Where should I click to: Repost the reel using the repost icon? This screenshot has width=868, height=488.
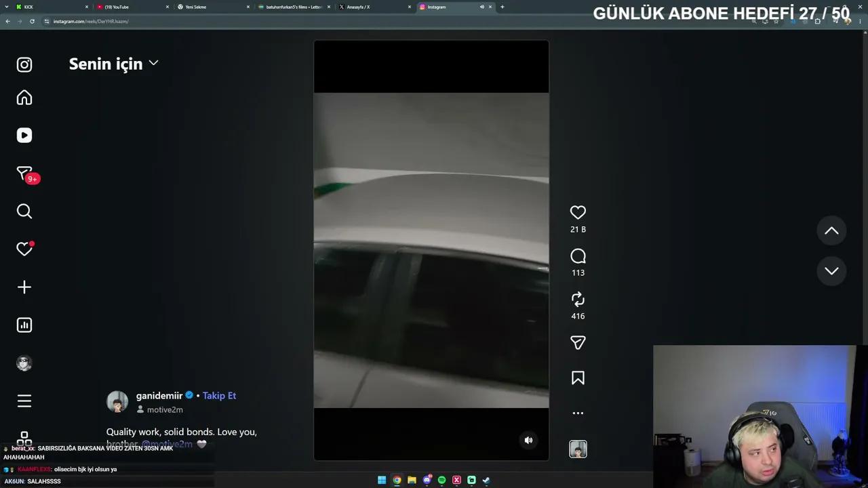(x=578, y=300)
